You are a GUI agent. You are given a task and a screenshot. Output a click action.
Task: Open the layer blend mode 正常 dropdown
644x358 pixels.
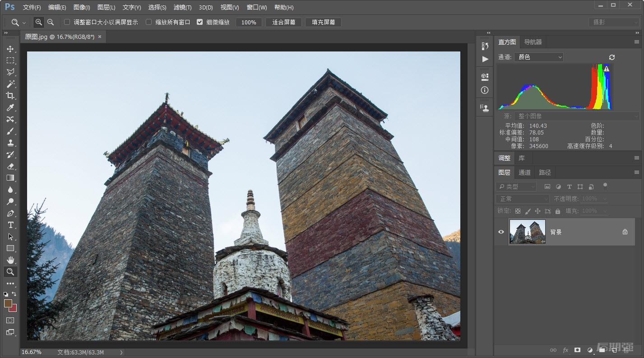pos(522,199)
